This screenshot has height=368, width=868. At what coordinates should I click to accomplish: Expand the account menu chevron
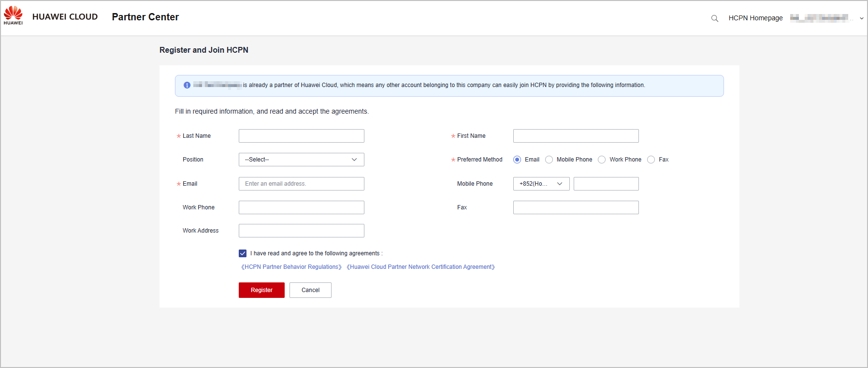tap(862, 18)
